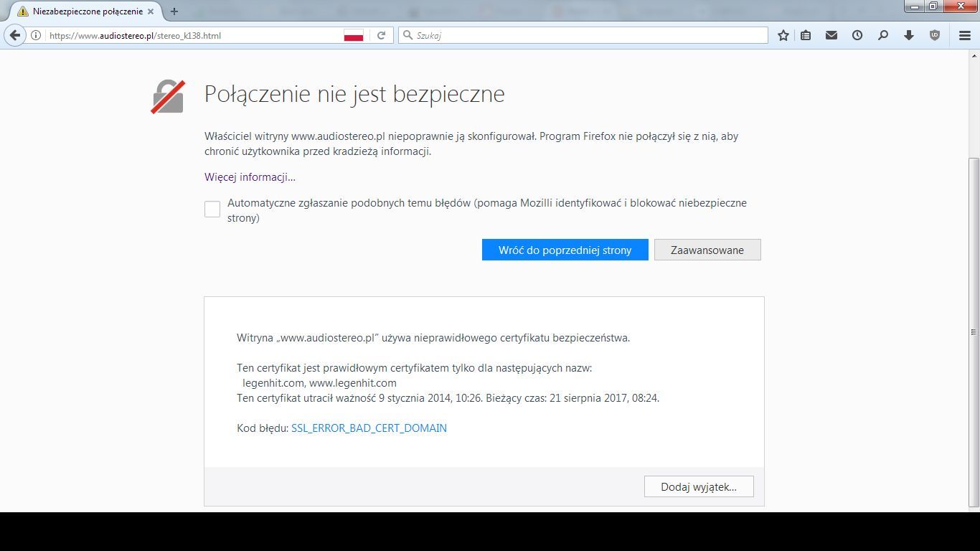
Task: Click the page heading Połączenie nie jest bezpieczne
Action: point(354,94)
